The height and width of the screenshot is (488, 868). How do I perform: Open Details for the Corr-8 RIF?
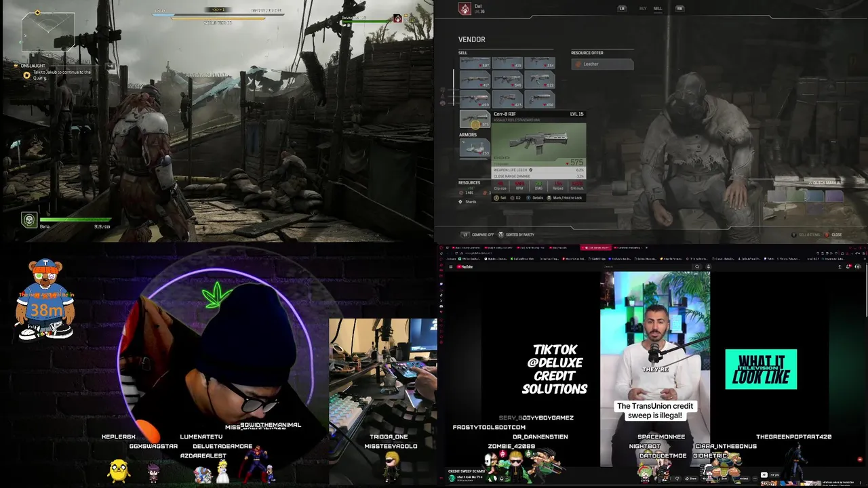535,198
